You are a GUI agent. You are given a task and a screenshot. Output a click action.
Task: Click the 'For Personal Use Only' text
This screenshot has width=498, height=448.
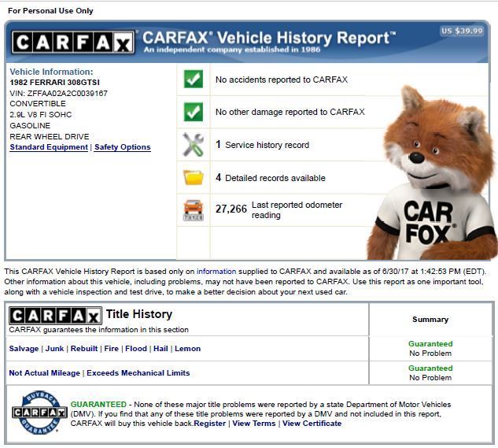(50, 11)
